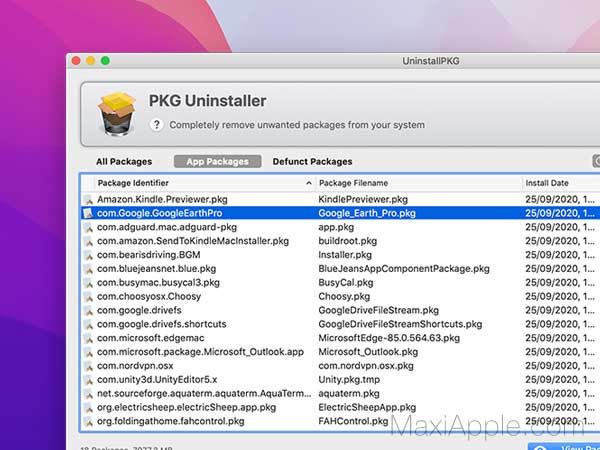Screen dimensions: 600x450
Task: Click the Unity.pkg.tmp filename
Action: 349,380
